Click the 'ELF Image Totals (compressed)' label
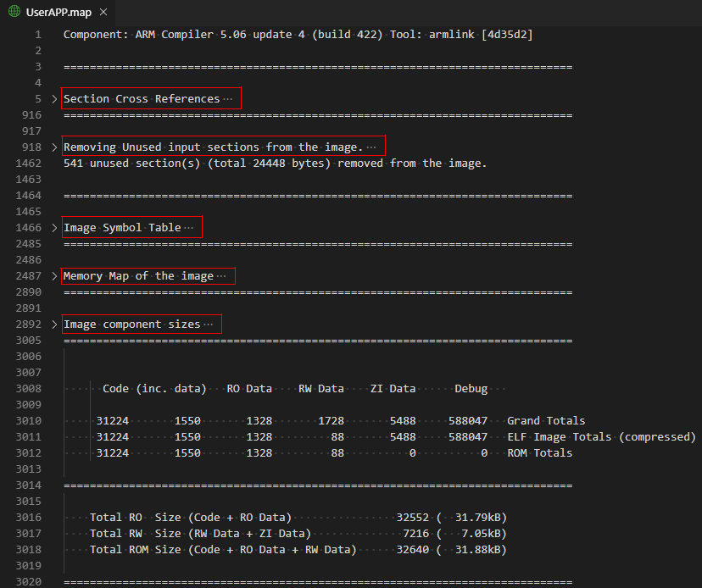702x588 pixels. (x=602, y=437)
